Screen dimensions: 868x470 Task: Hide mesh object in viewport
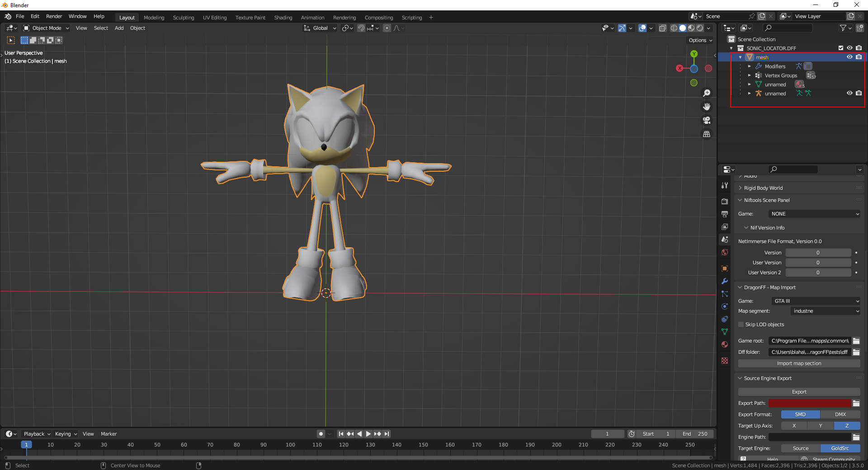[x=849, y=57]
